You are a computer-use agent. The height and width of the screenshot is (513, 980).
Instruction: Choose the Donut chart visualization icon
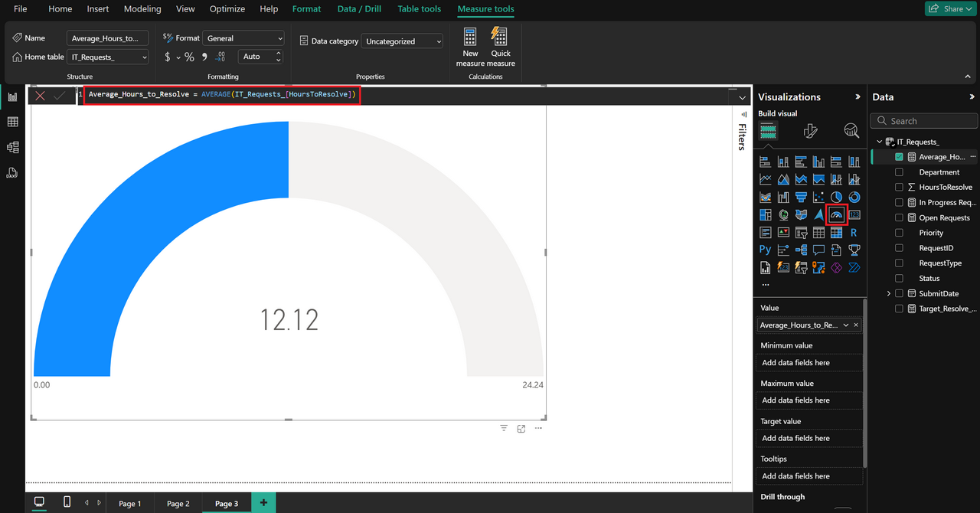point(854,198)
